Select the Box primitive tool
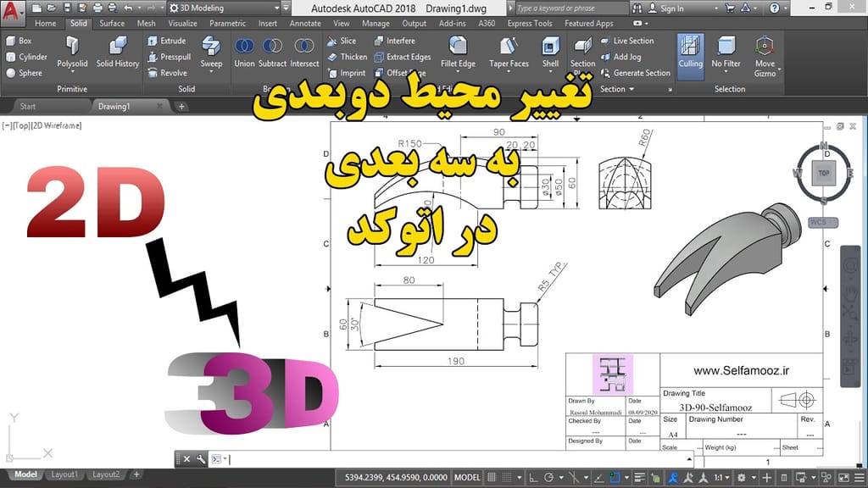 coord(19,41)
